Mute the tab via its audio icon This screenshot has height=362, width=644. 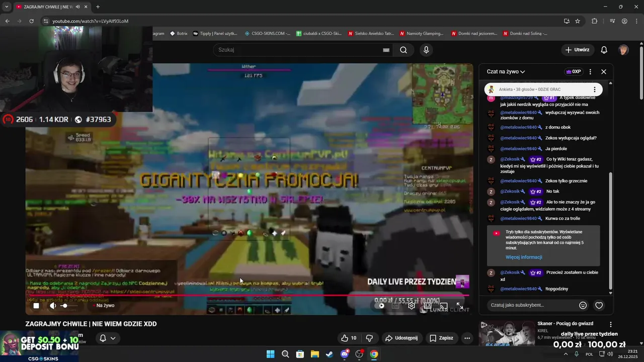[x=77, y=7]
